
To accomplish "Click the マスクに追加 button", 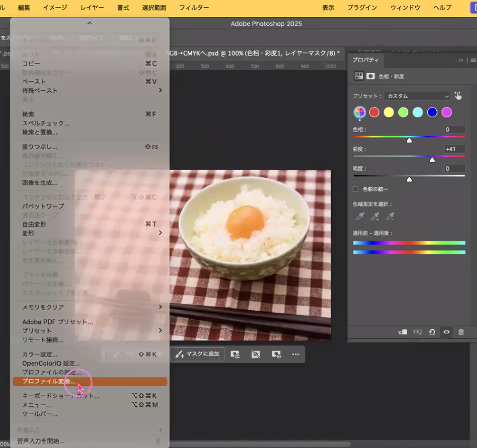I will click(x=198, y=354).
